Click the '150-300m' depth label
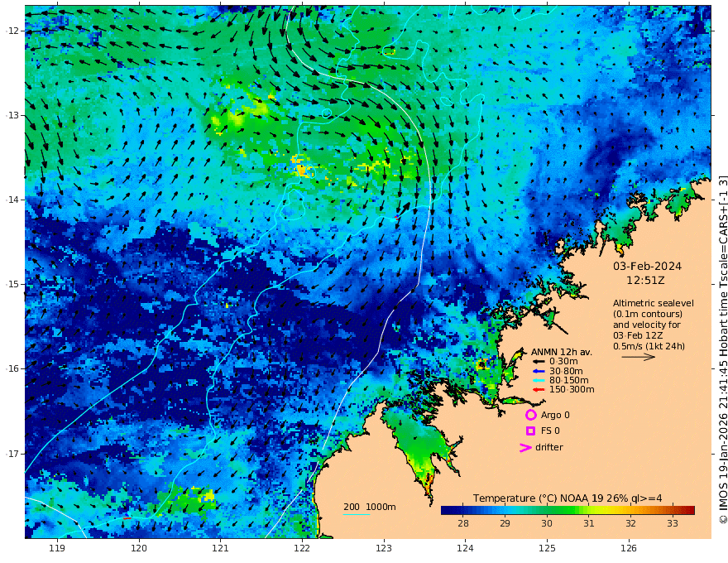The height and width of the screenshot is (563, 728). [x=572, y=390]
